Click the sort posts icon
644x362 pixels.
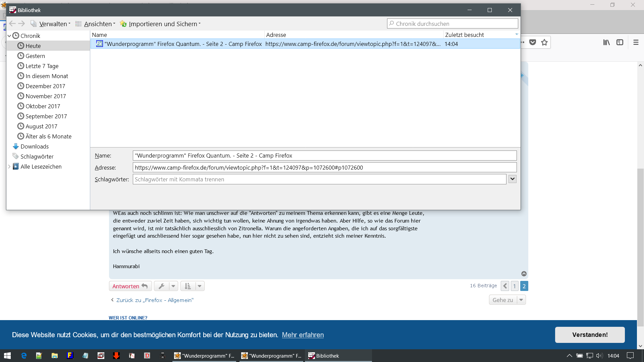[x=188, y=286]
